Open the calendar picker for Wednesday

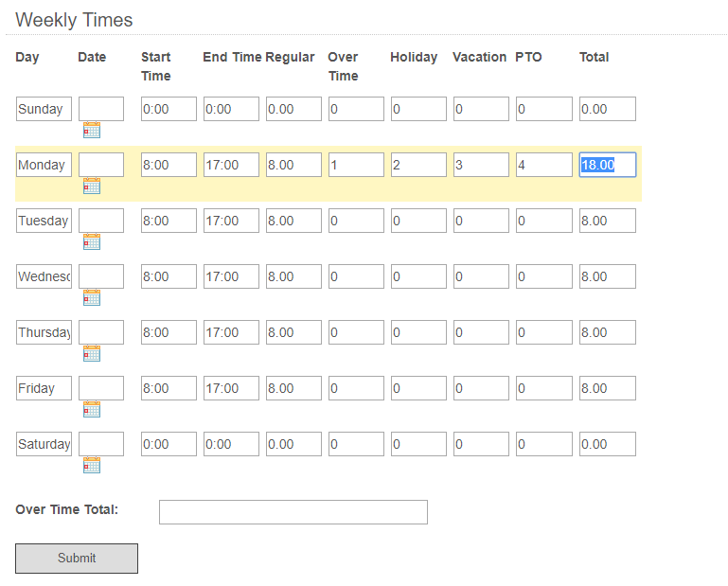91,298
